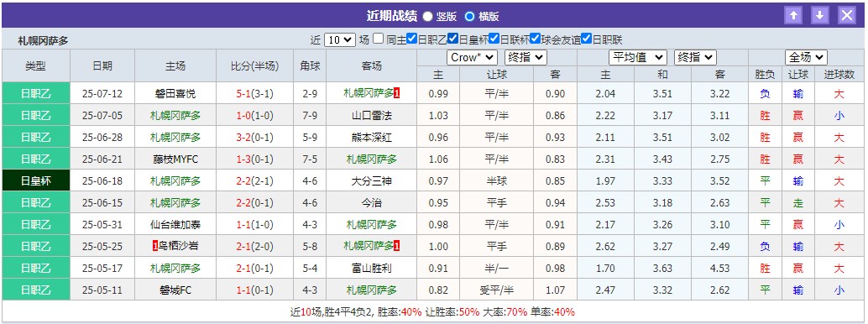Open the 2-2(2-1) score link

254,181
